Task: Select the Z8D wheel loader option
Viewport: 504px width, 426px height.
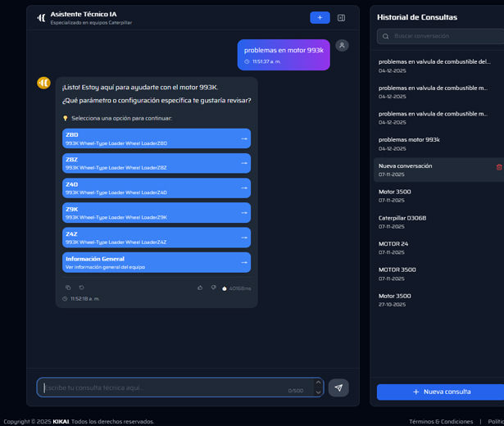Action: pyautogui.click(x=156, y=138)
